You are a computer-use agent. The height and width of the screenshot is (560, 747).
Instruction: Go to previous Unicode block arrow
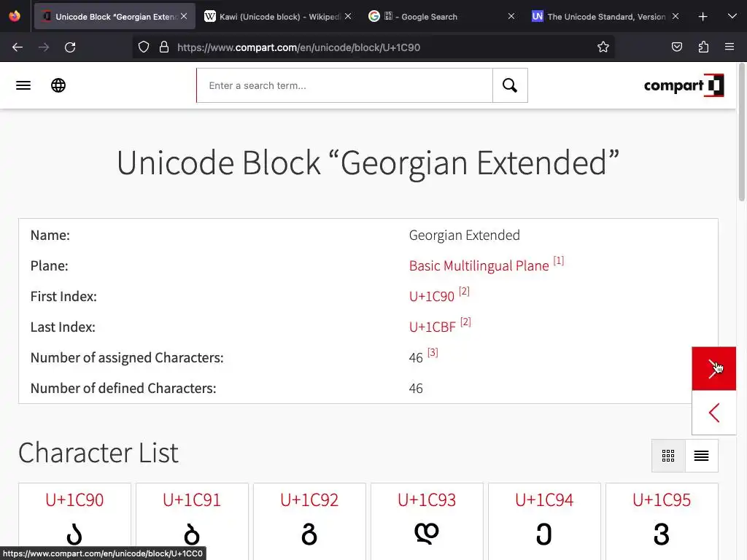pos(713,413)
